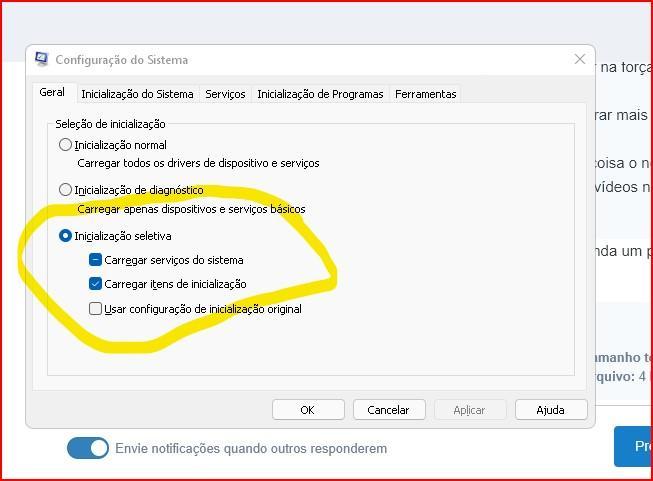This screenshot has height=481, width=653.
Task: Open help via the Ajuda button
Action: tap(551, 410)
